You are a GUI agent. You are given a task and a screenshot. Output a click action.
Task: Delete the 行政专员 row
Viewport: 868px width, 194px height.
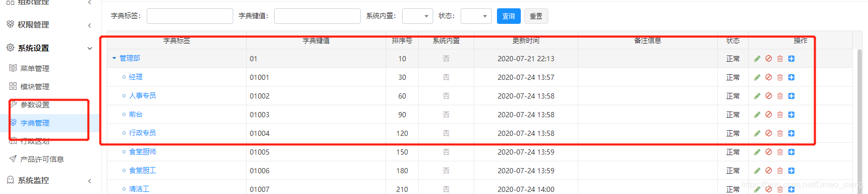(780, 133)
